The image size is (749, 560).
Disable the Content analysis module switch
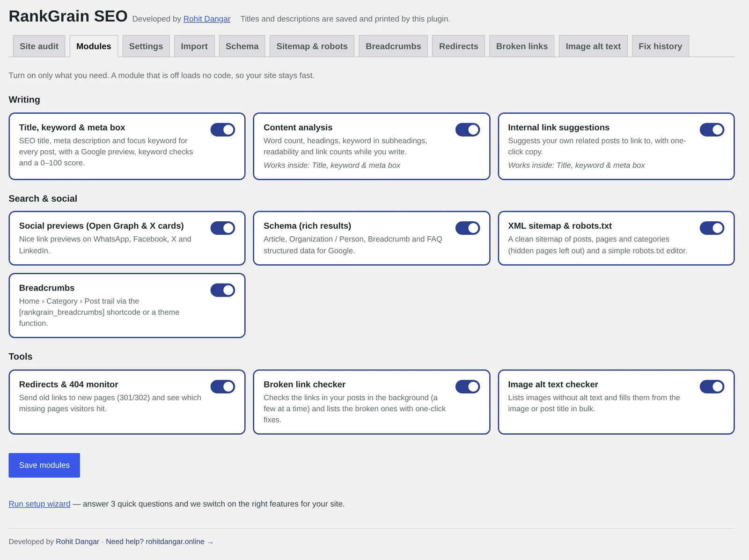(467, 130)
